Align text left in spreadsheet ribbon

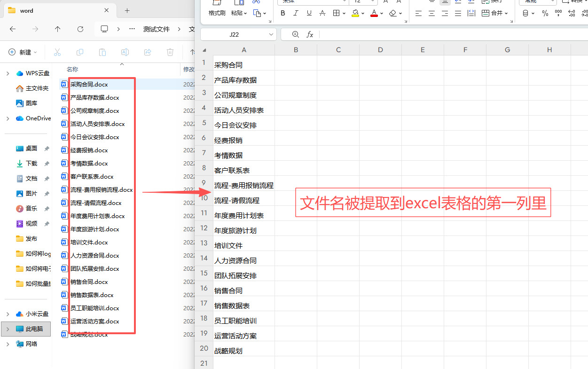419,13
